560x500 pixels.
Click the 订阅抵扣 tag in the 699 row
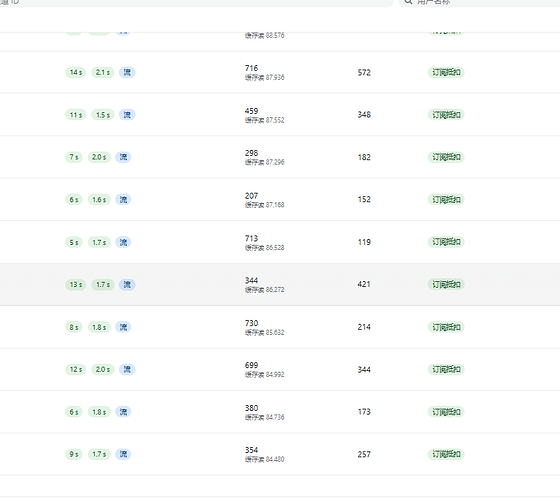(x=446, y=369)
